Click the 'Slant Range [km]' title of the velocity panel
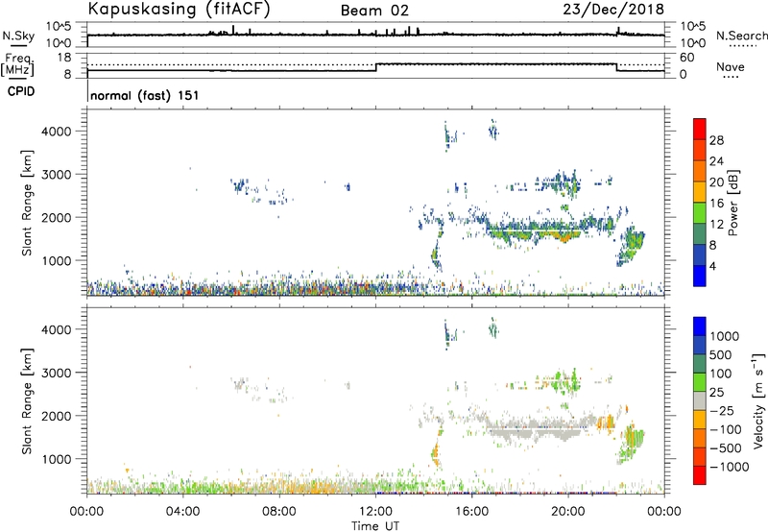 (27, 401)
